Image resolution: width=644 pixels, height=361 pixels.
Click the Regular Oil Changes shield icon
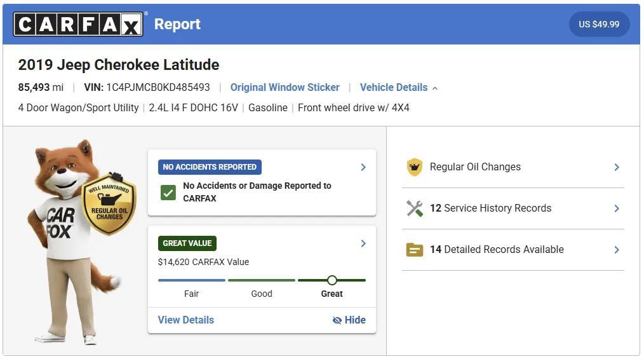(x=415, y=167)
